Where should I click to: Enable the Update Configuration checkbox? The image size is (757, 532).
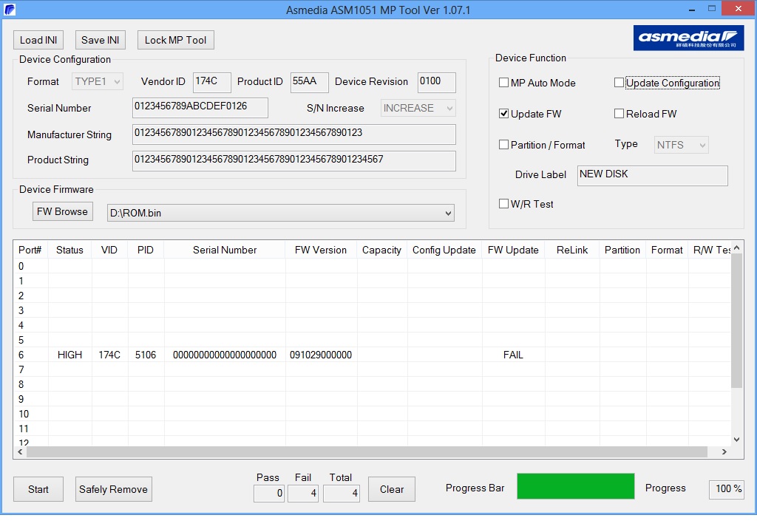pos(619,83)
